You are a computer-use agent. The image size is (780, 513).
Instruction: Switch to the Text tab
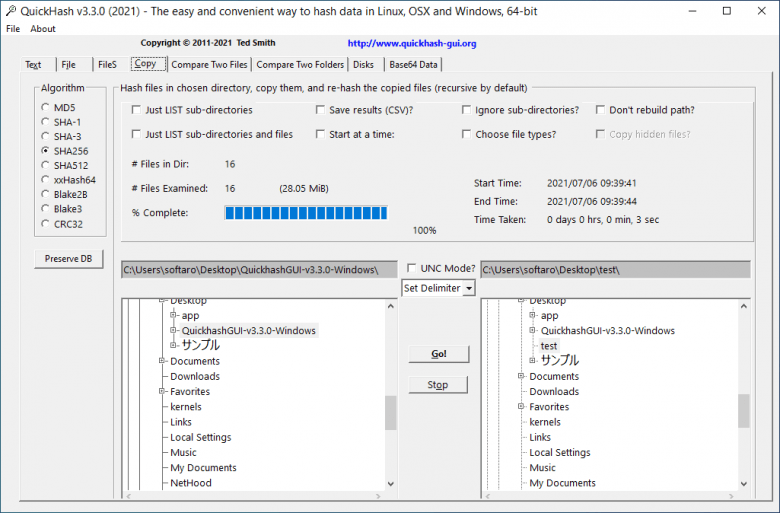[33, 65]
